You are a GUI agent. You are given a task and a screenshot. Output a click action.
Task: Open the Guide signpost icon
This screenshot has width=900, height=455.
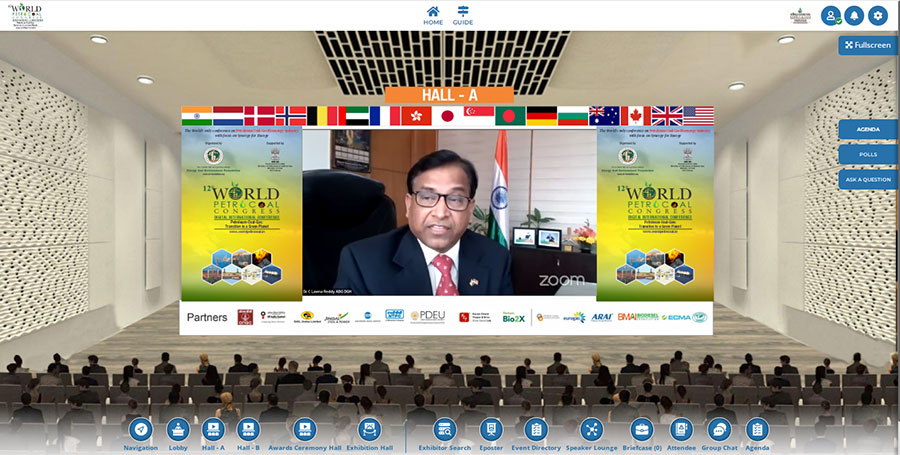pos(463,11)
